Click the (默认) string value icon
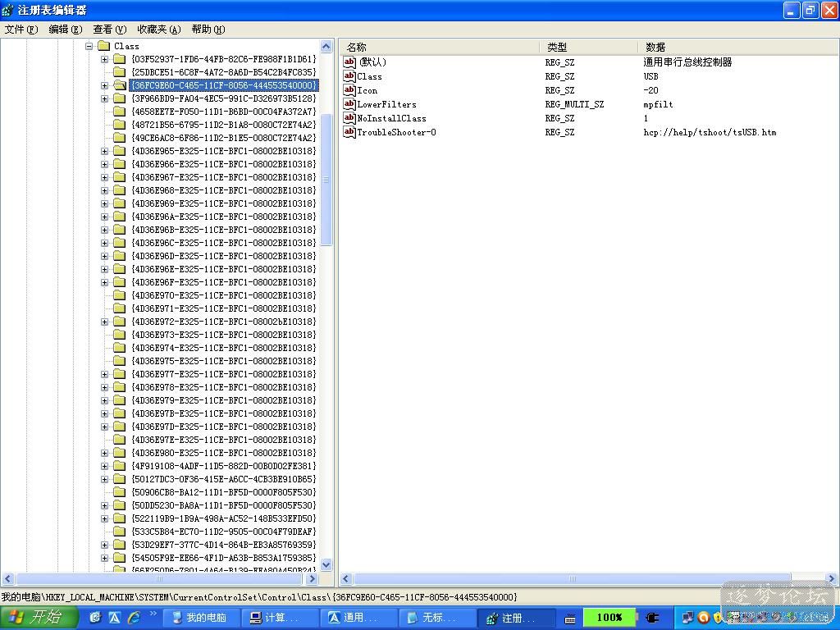 [x=349, y=62]
